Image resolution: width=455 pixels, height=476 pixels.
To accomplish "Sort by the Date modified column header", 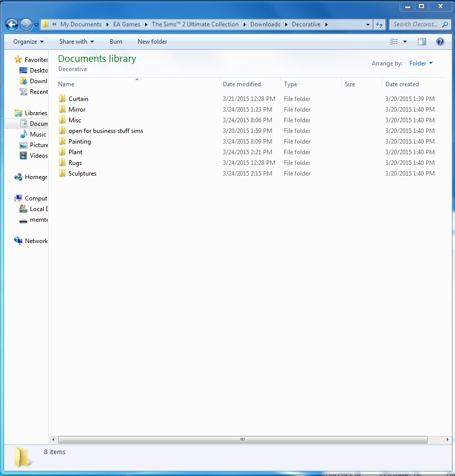I will coord(242,84).
